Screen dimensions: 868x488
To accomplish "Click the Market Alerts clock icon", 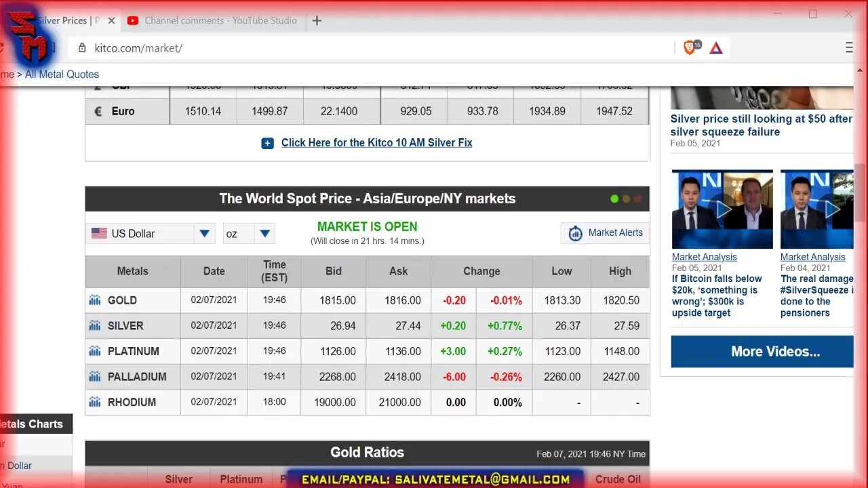I will pyautogui.click(x=575, y=233).
